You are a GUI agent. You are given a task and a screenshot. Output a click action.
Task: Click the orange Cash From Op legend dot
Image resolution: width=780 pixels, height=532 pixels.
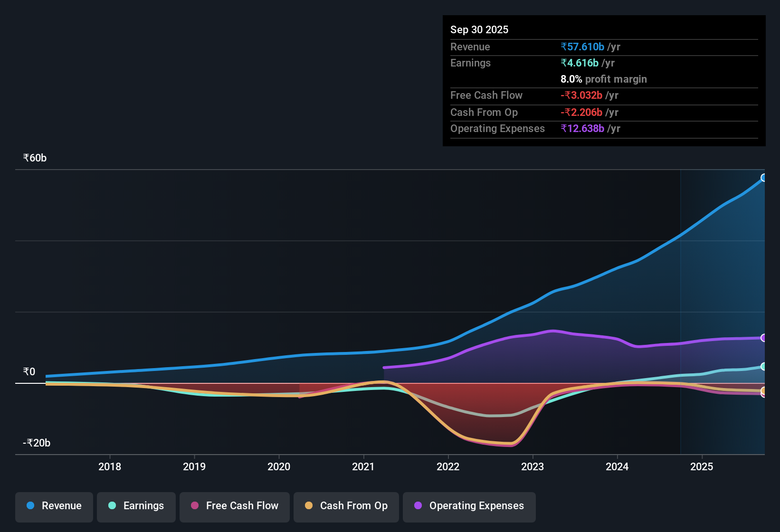pos(309,506)
